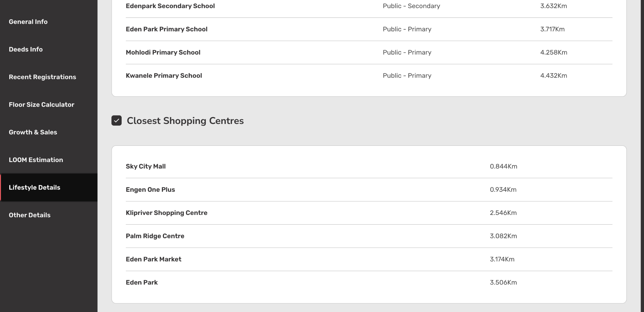The width and height of the screenshot is (644, 312).
Task: Open Other Details section
Action: point(29,215)
